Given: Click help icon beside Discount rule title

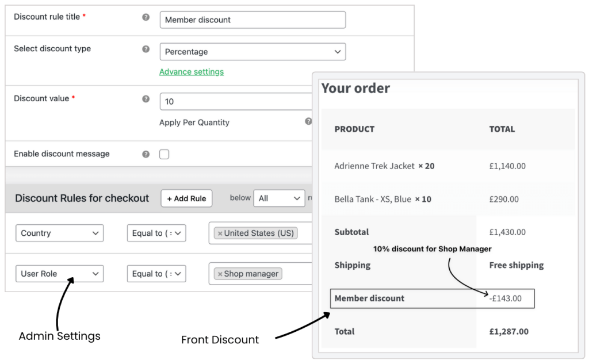Looking at the screenshot, I should click(x=146, y=17).
